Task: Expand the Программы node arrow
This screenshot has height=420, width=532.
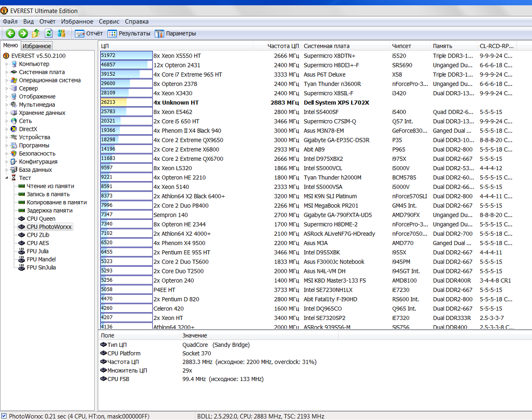Action: [7, 145]
